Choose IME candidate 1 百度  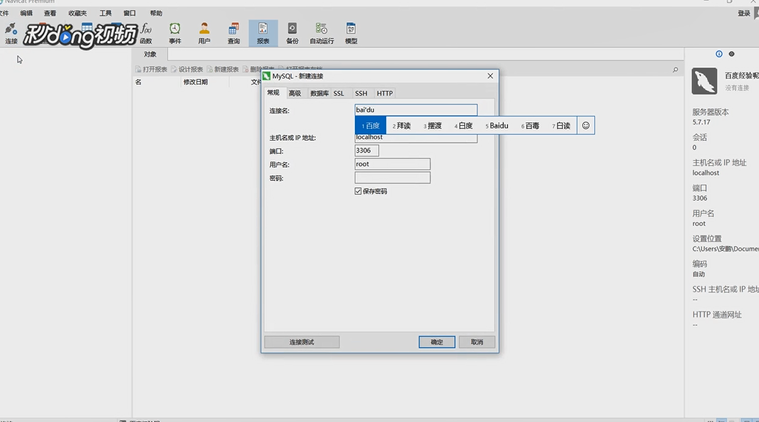point(371,125)
